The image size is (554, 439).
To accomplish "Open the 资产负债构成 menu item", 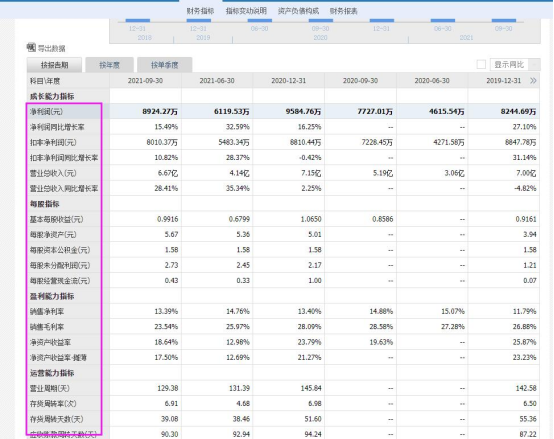I will pyautogui.click(x=299, y=11).
